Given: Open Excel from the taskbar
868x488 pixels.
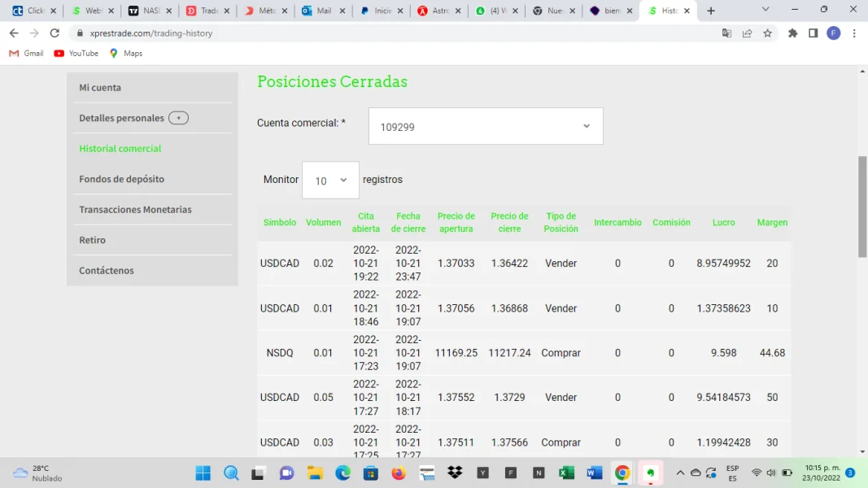Looking at the screenshot, I should tap(566, 473).
